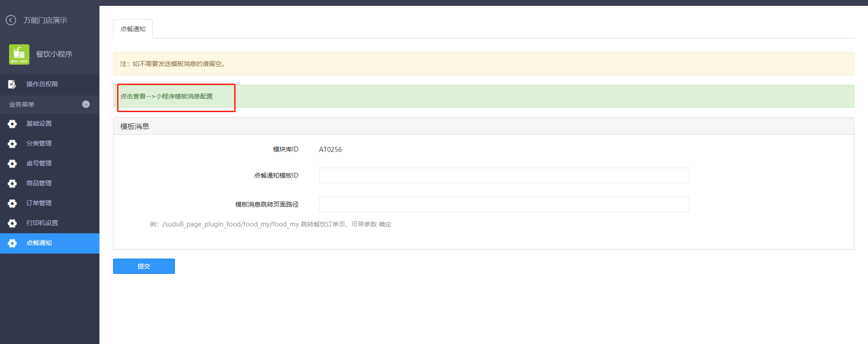Click the 万能门店演示 title text

tap(45, 20)
